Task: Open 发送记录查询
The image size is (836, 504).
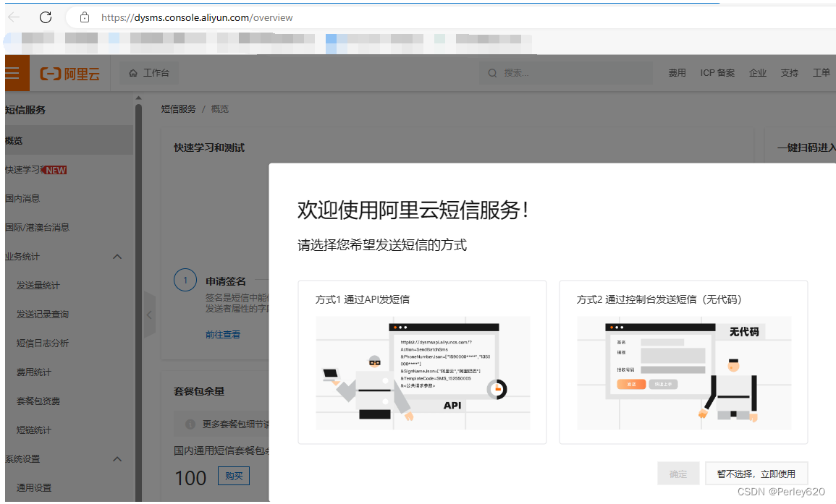Action: [43, 315]
